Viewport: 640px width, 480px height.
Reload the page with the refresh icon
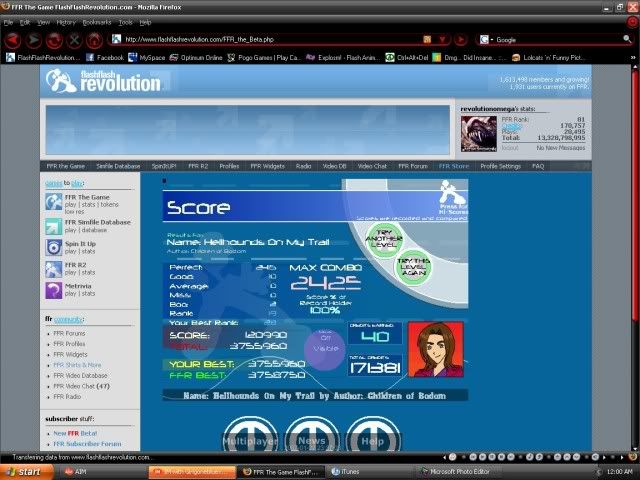[x=54, y=40]
